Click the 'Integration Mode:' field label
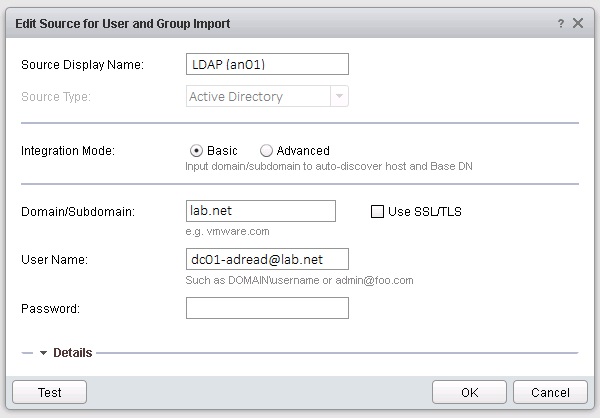 [67, 151]
